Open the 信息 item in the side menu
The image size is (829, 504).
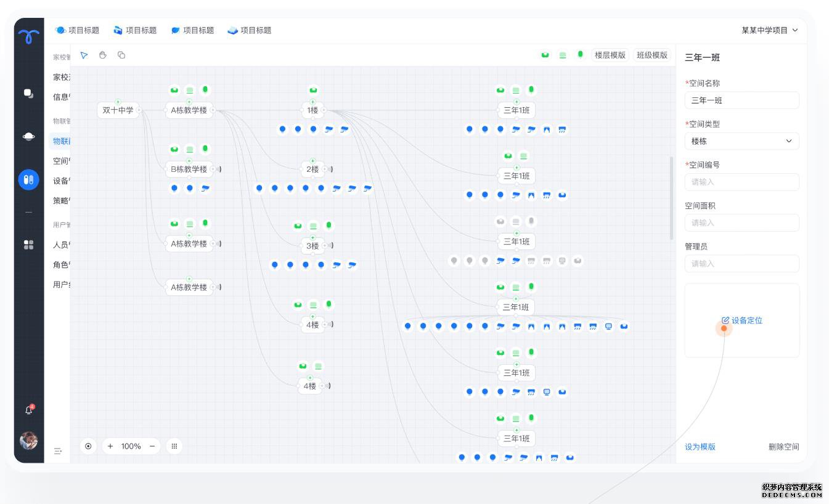[x=61, y=97]
